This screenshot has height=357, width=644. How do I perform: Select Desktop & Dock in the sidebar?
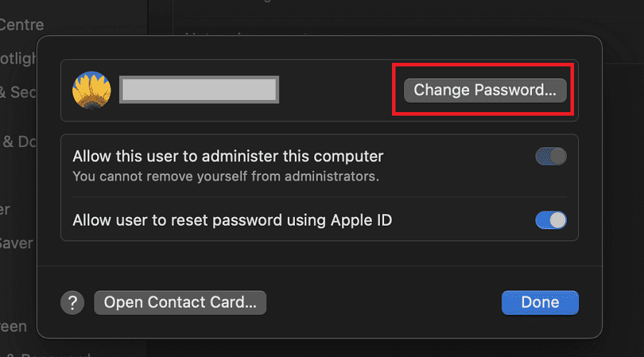click(19, 141)
